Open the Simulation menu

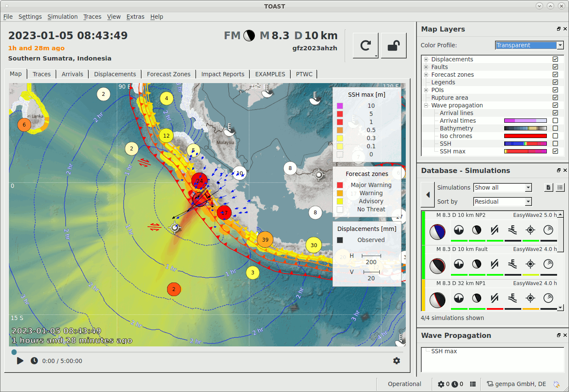click(62, 17)
